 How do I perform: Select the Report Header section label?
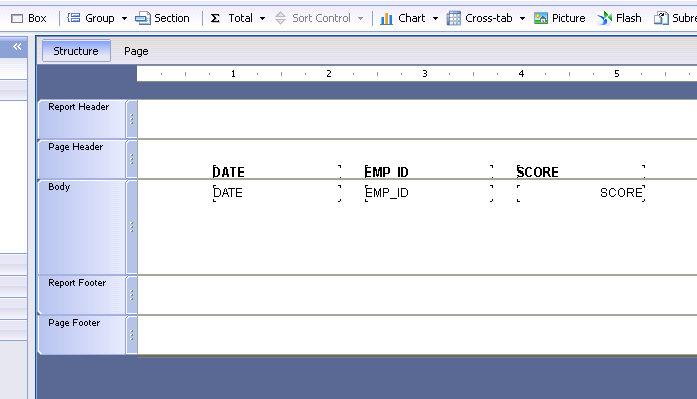pos(79,107)
